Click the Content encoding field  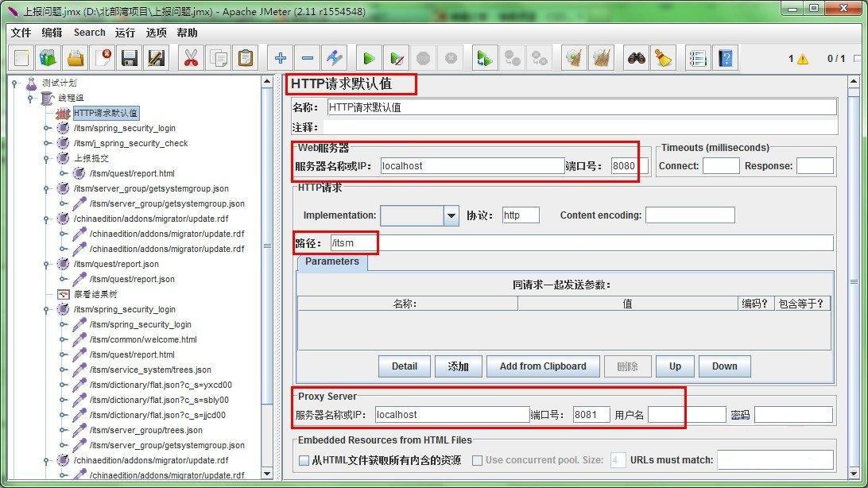(690, 215)
